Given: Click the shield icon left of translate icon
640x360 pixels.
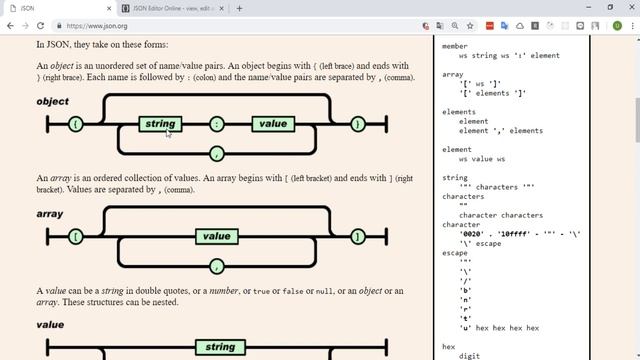Looking at the screenshot, I should pyautogui.click(x=426, y=26).
